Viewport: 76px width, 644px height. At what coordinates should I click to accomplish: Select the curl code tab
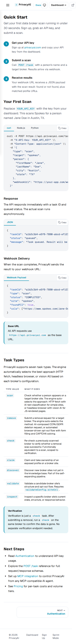[9, 128]
